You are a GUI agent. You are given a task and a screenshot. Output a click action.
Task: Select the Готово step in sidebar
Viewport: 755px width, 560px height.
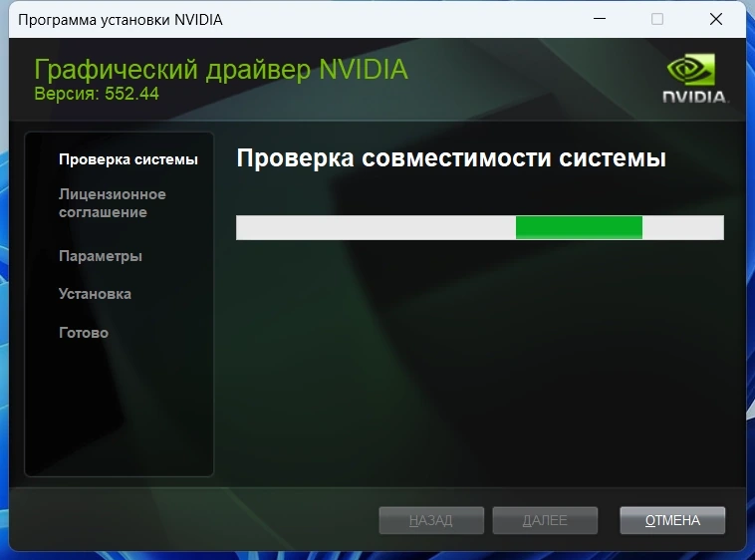84,332
